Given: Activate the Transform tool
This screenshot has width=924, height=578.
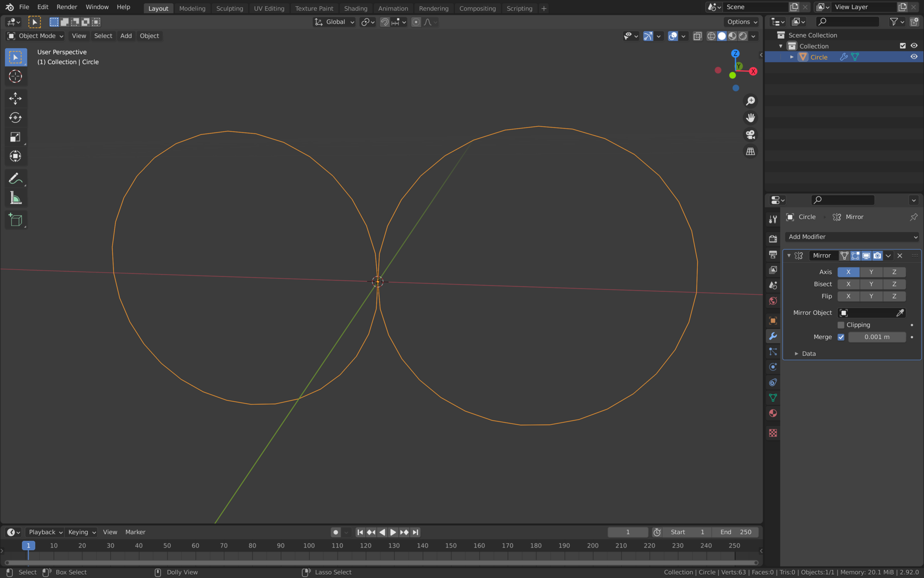Looking at the screenshot, I should pos(15,156).
